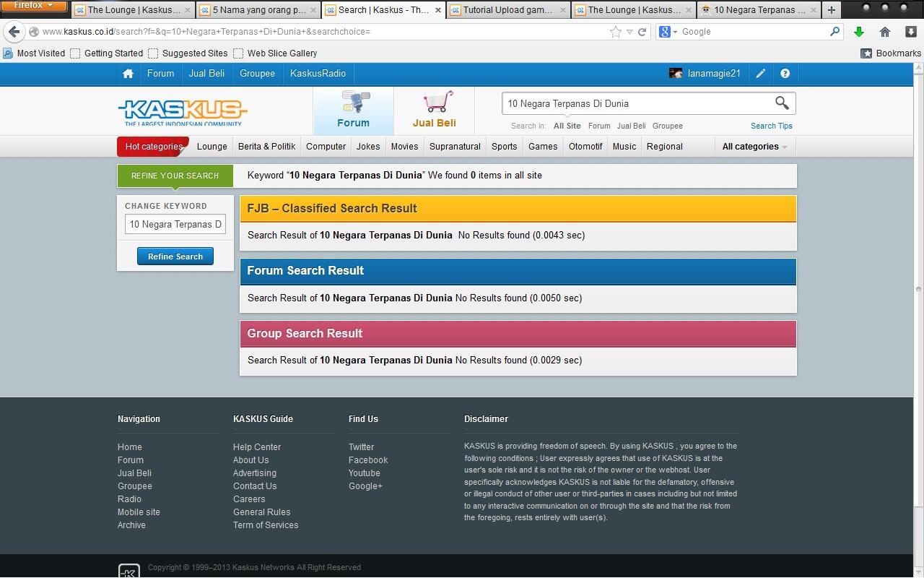Open Jokes category
The image size is (924, 578).
point(367,147)
